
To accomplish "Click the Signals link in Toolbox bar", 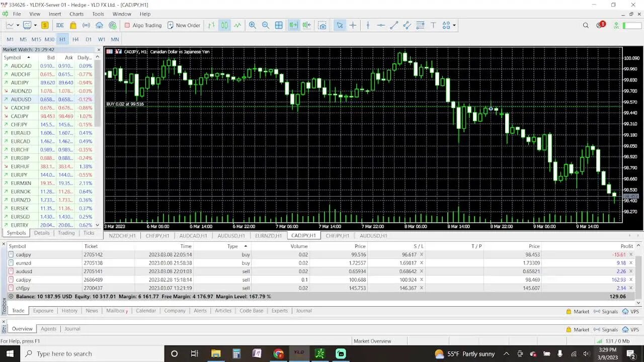I will [x=606, y=312].
